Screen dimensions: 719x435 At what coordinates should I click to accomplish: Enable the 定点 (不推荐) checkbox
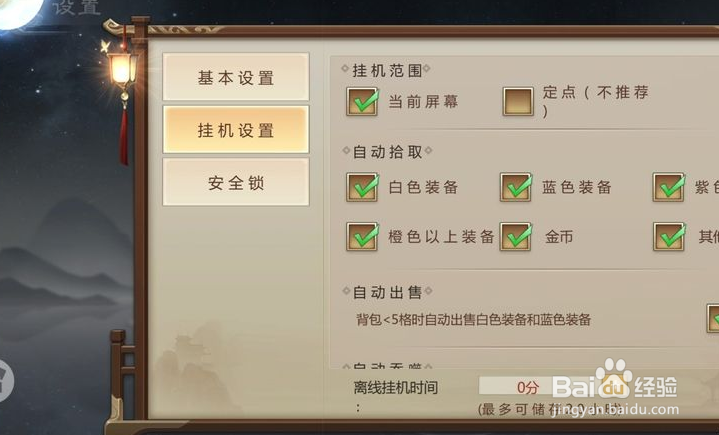pyautogui.click(x=518, y=101)
